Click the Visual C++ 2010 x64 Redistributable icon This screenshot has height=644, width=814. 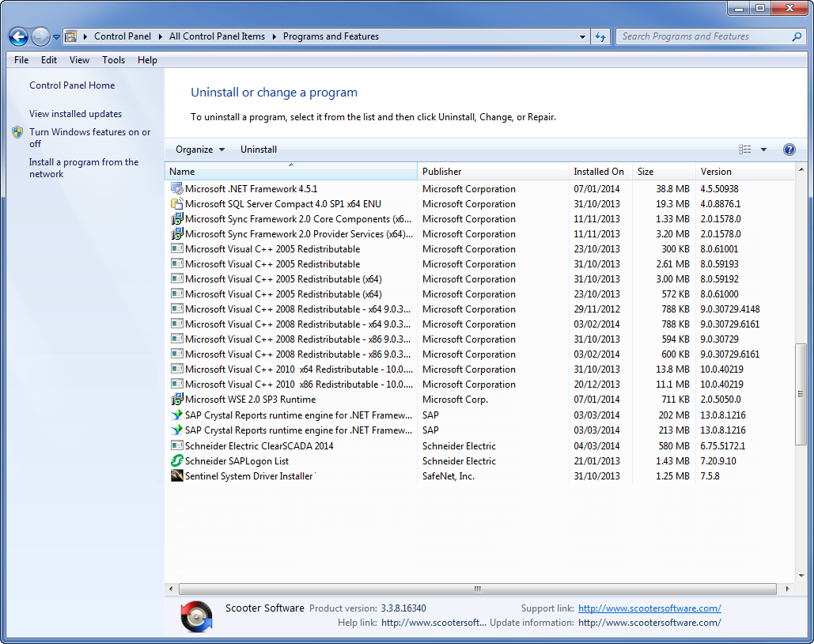pyautogui.click(x=177, y=369)
